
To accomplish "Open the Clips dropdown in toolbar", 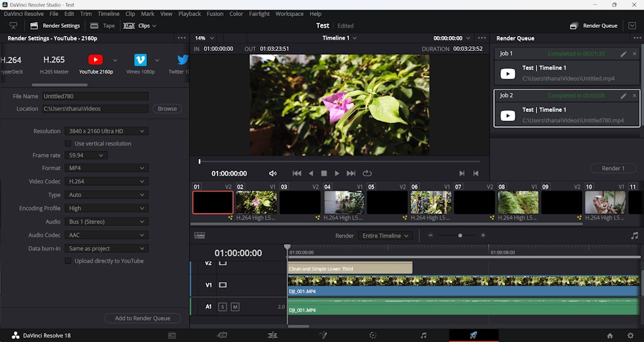I will [140, 26].
